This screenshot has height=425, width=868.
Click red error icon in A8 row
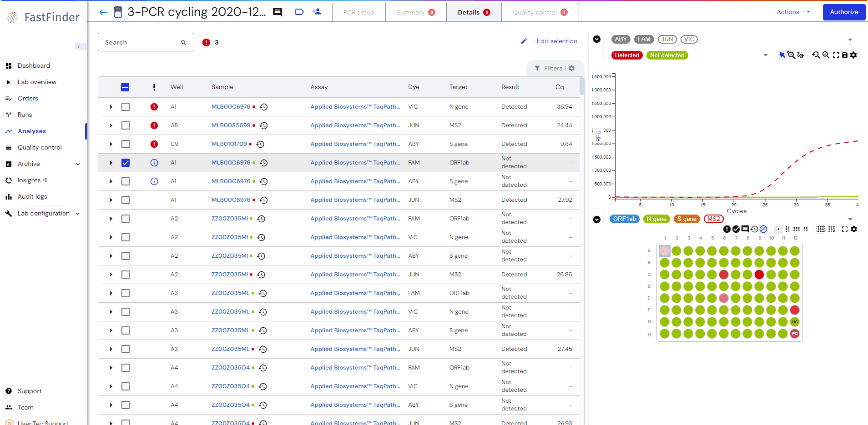pyautogui.click(x=154, y=125)
